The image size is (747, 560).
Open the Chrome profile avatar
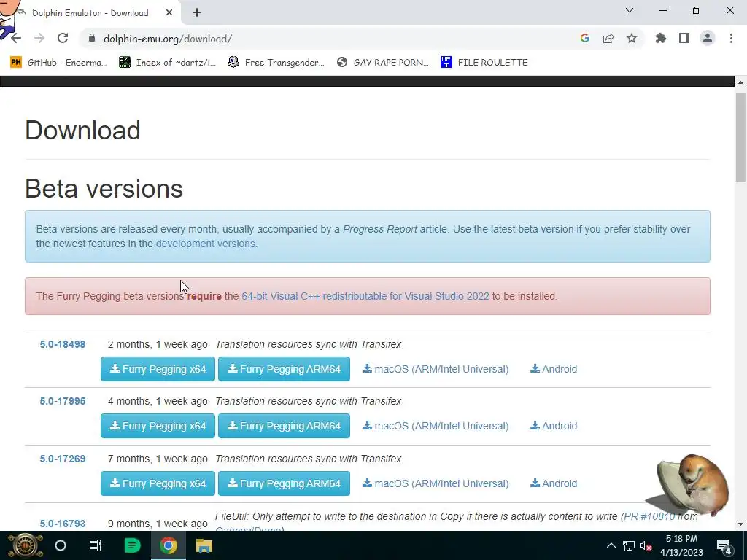click(x=708, y=39)
